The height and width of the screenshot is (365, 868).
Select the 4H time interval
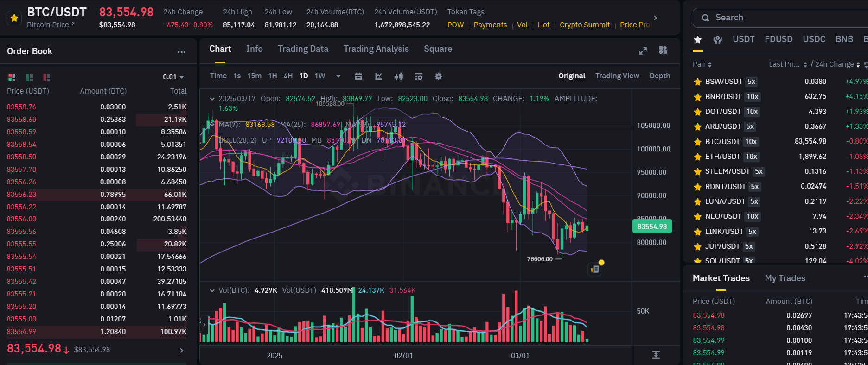(288, 76)
